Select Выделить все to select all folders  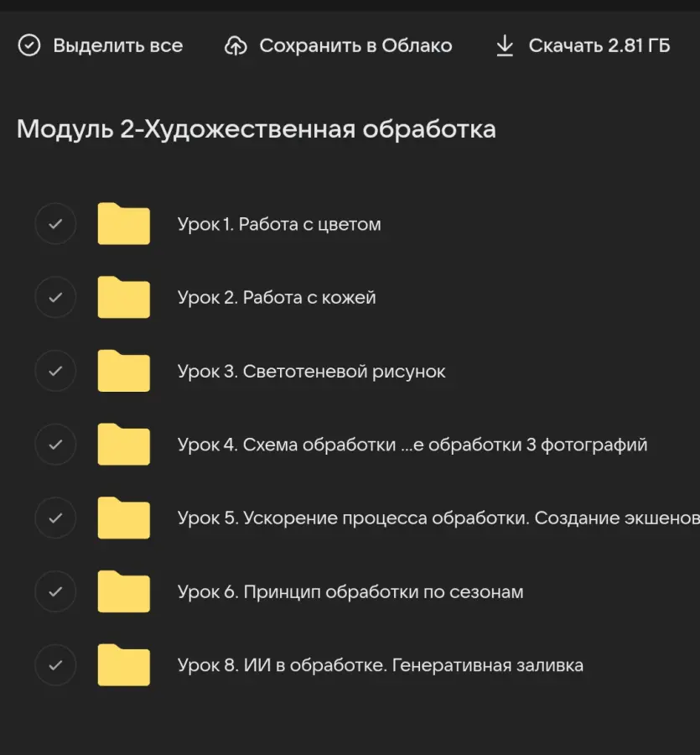coord(118,45)
